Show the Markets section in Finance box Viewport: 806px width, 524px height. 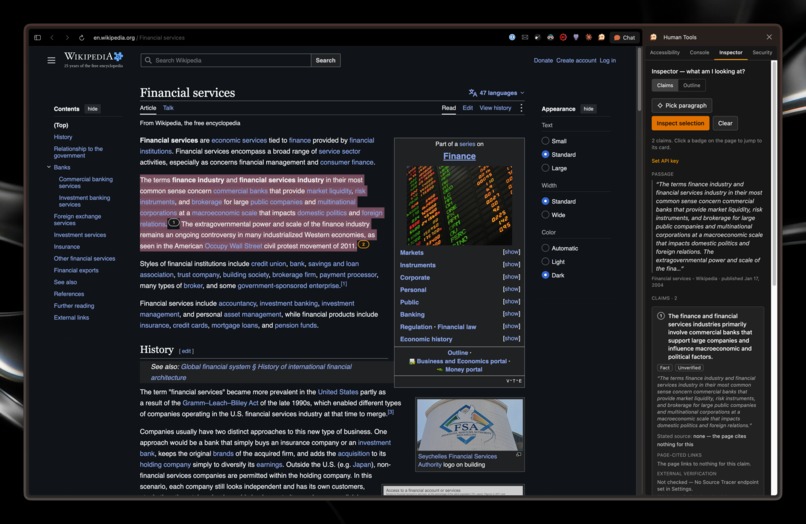tap(511, 252)
